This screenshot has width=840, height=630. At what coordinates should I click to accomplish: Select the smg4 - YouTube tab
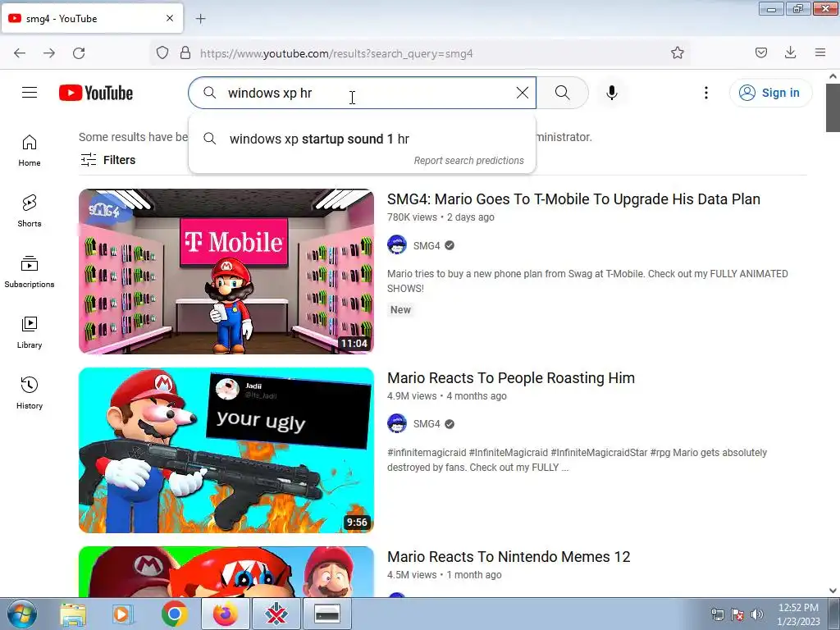coord(92,18)
